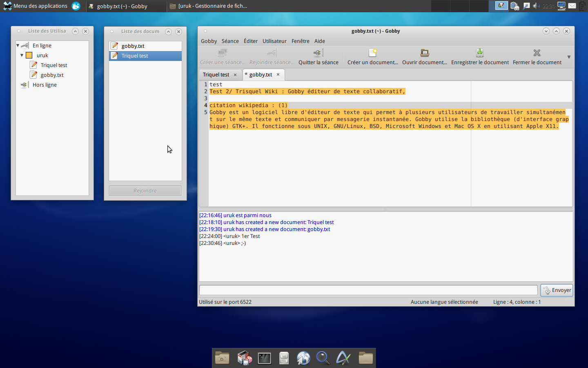Screen dimensions: 588x368
Task: Click the display monitor tray icon
Action: [x=562, y=6]
